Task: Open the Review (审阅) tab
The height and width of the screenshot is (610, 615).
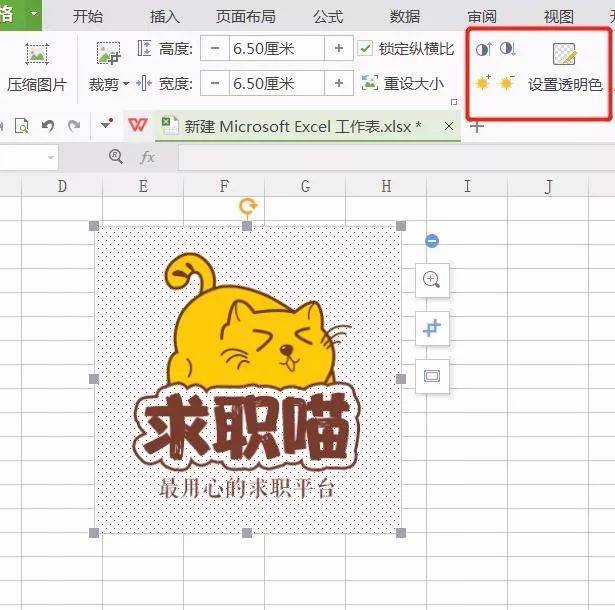Action: [482, 16]
